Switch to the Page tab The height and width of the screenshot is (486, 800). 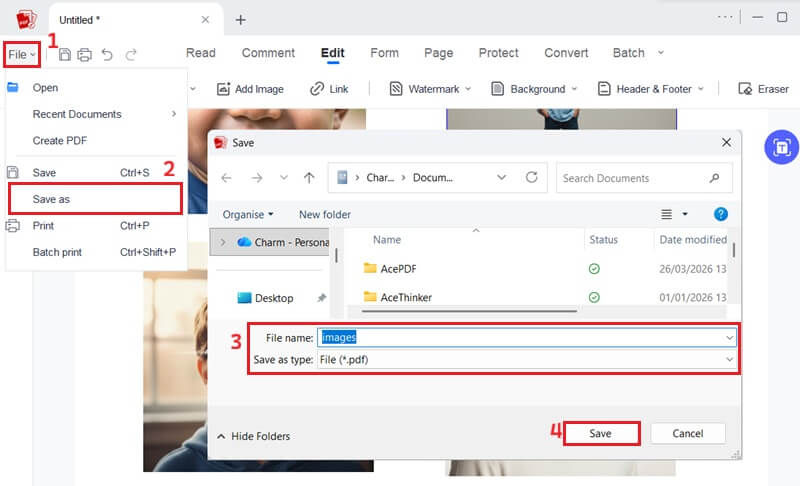pyautogui.click(x=439, y=53)
